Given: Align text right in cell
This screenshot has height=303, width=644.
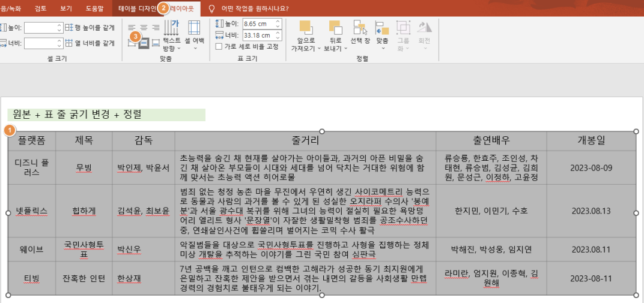Looking at the screenshot, I should click(156, 28).
